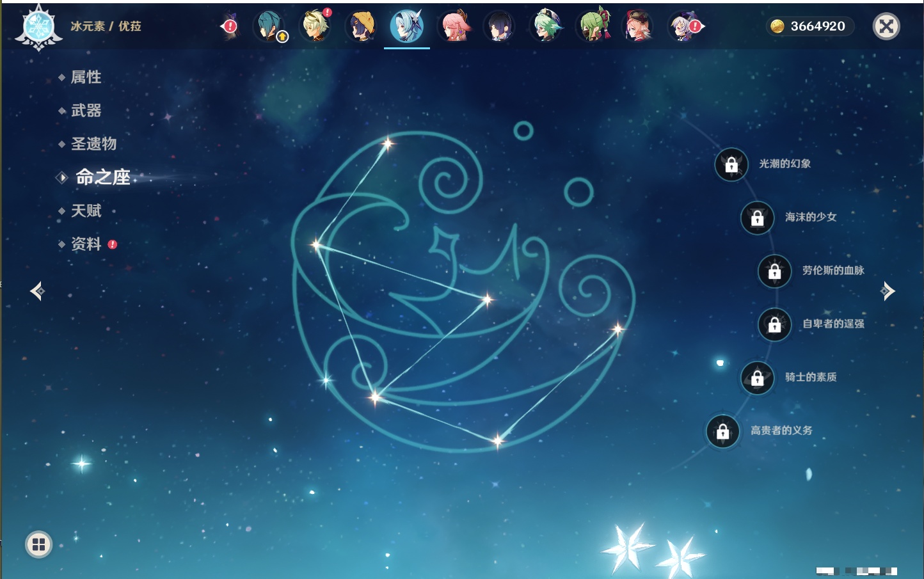
Task: Click the lock icon beside 高贵者的义务
Action: click(723, 431)
